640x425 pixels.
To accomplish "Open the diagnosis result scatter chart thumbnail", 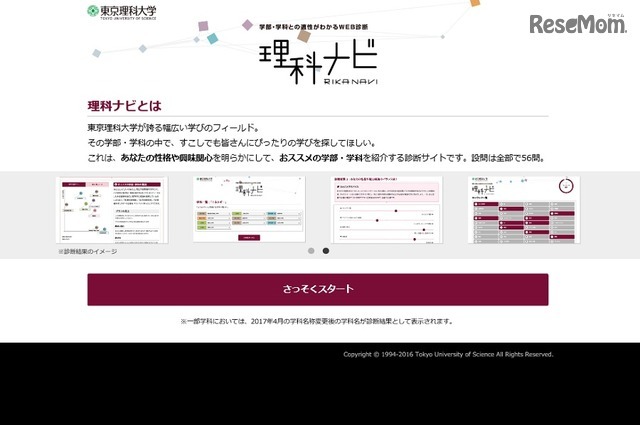I will [112, 210].
